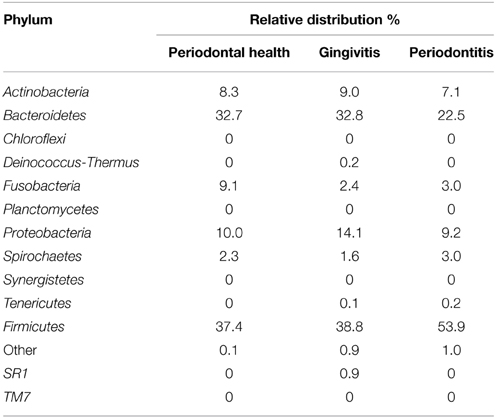
Task: Select the TM7 row label
Action: (x=17, y=397)
